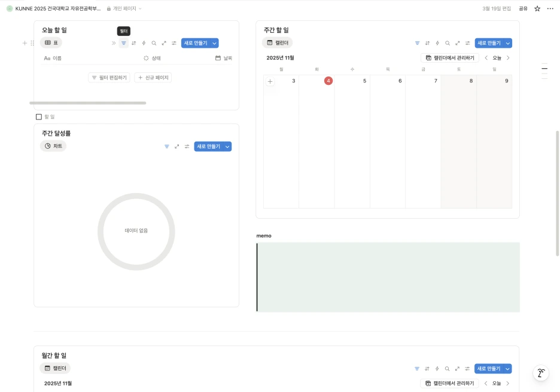Click the 공유 share button
This screenshot has width=560, height=392.
pyautogui.click(x=524, y=8)
